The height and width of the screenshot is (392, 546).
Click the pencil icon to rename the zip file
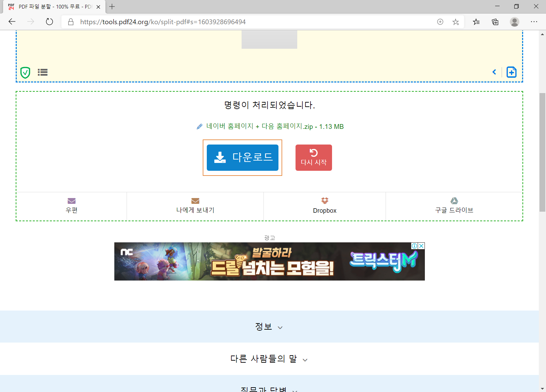[199, 126]
